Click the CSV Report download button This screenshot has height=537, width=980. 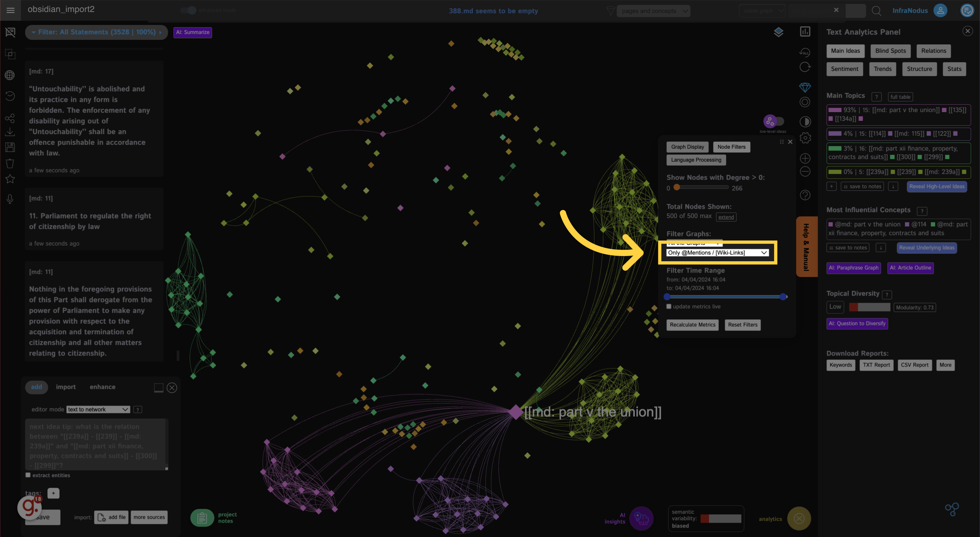pyautogui.click(x=915, y=364)
